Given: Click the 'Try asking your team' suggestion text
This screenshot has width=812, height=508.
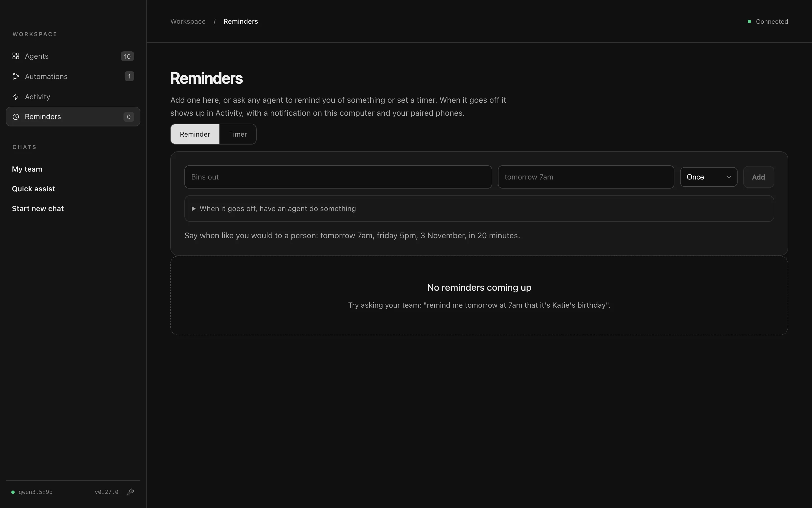Looking at the screenshot, I should (479, 305).
